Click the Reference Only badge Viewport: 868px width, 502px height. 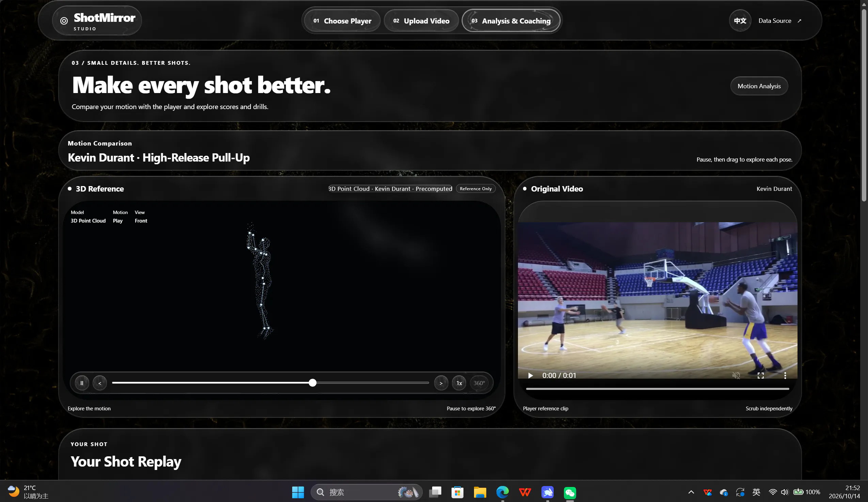(x=476, y=188)
